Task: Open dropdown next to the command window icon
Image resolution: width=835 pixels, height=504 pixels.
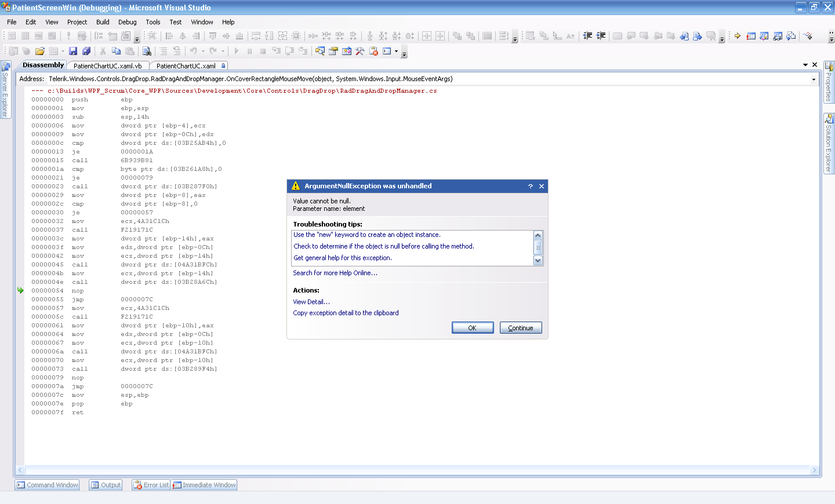Action: [x=396, y=51]
